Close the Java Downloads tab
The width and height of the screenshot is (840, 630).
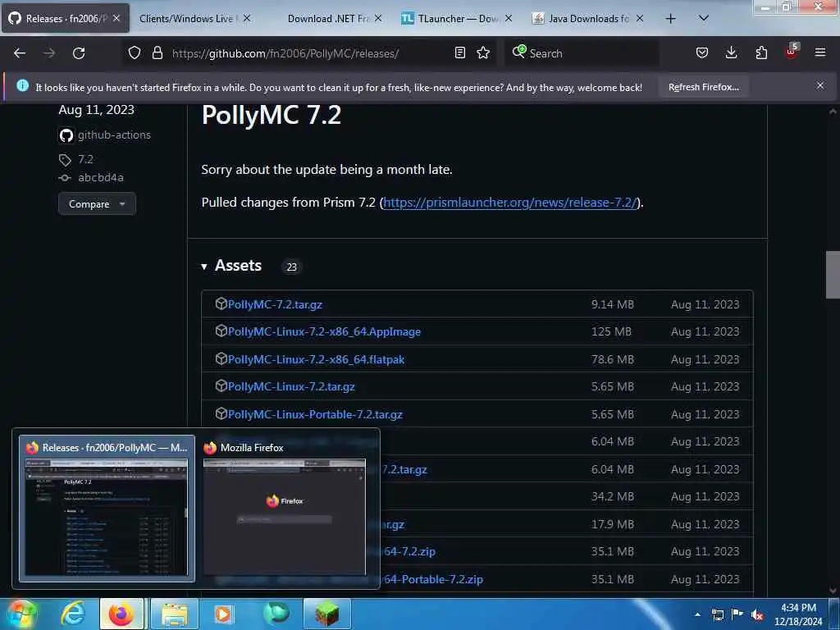click(640, 18)
